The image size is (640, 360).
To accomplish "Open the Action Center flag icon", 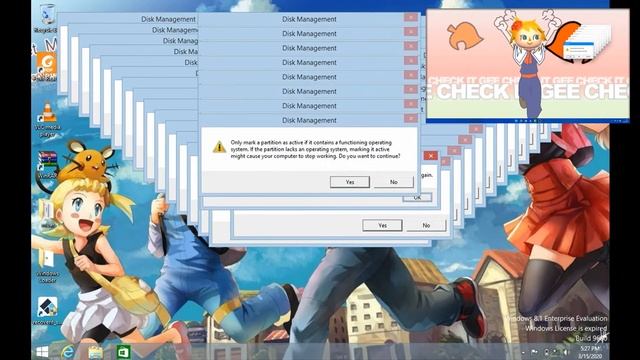I will click(x=534, y=352).
